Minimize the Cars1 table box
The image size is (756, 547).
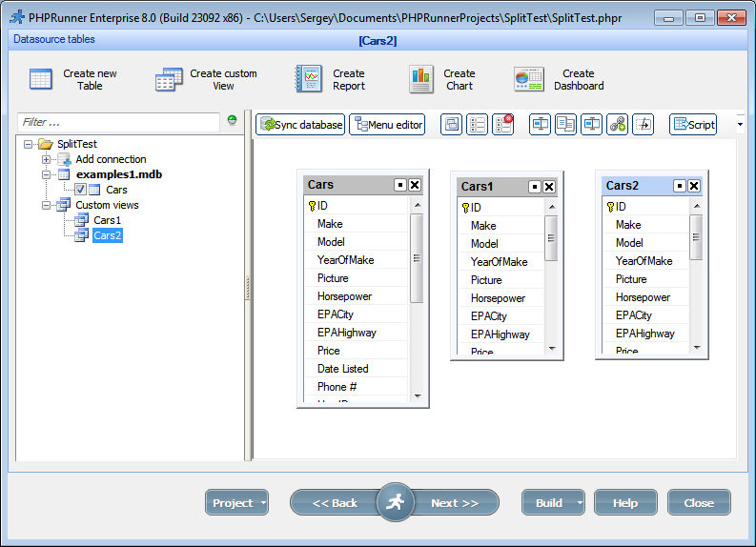coord(535,187)
